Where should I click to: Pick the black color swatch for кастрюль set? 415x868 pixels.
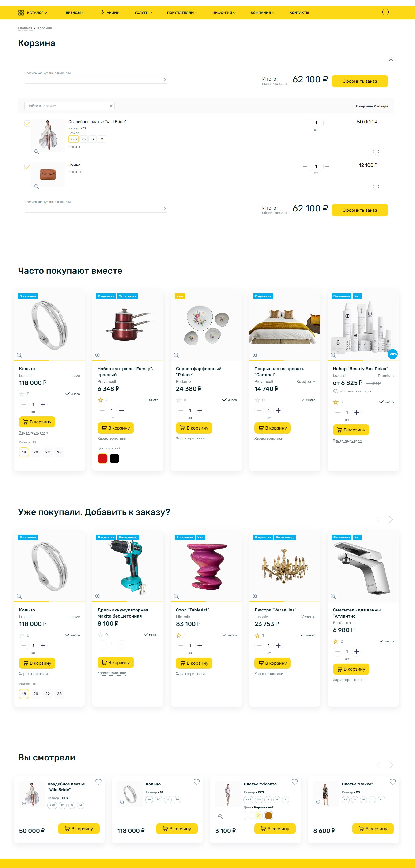click(114, 458)
